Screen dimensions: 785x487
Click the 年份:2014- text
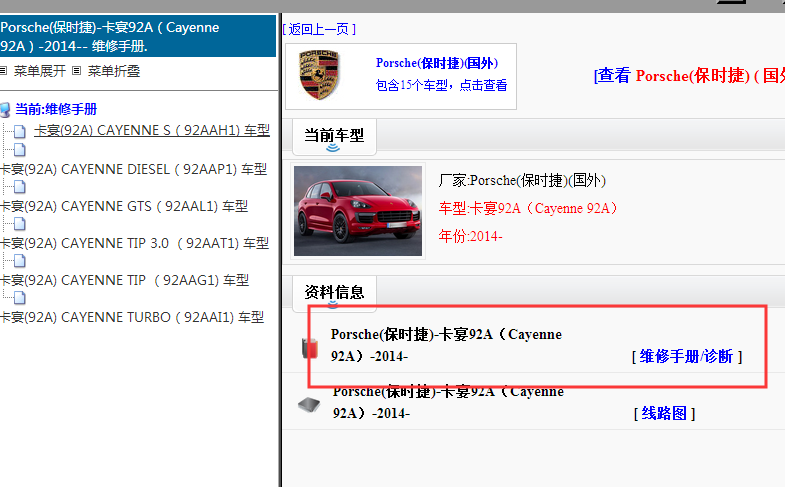(x=471, y=236)
